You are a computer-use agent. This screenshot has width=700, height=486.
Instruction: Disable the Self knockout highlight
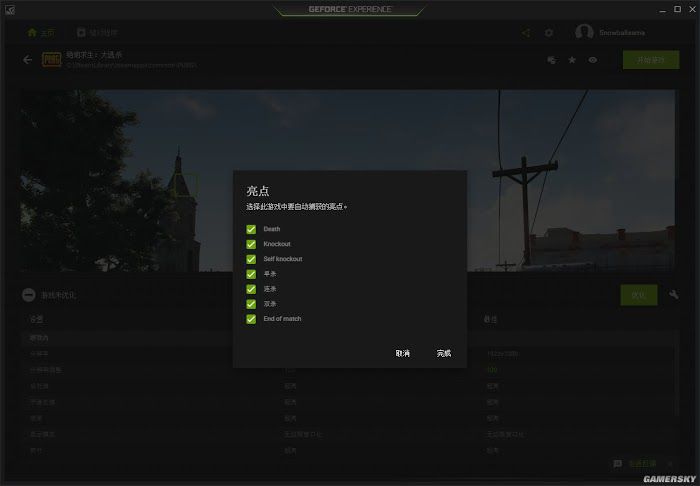251,259
